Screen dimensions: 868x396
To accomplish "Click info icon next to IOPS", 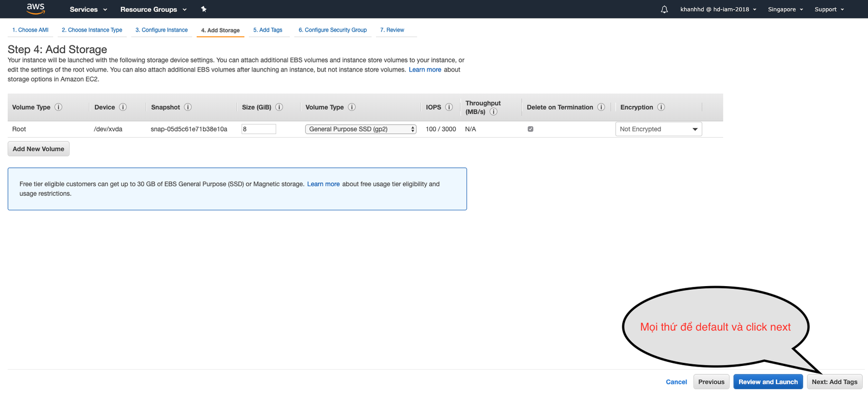I will click(449, 107).
